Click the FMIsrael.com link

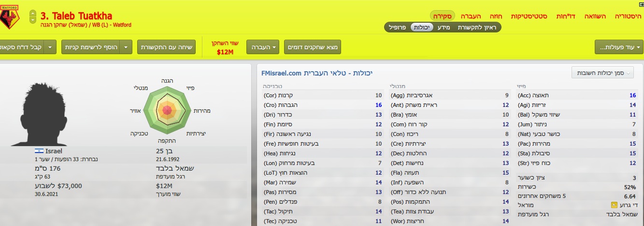coord(282,73)
